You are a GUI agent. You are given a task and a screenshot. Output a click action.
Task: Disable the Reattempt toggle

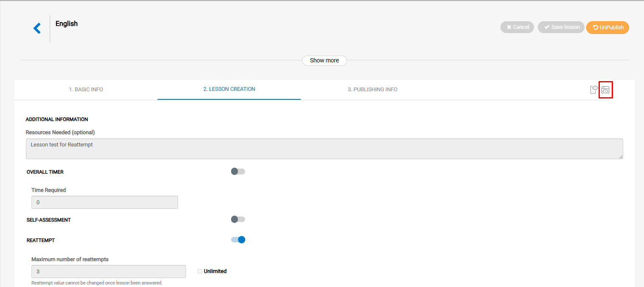pos(238,240)
